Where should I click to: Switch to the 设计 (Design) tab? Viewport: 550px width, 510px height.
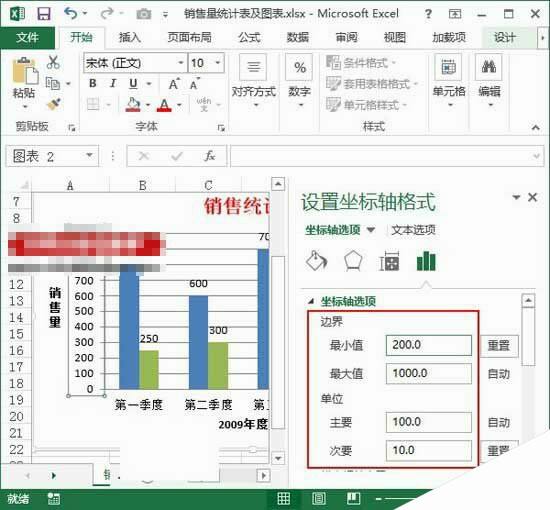(x=505, y=37)
